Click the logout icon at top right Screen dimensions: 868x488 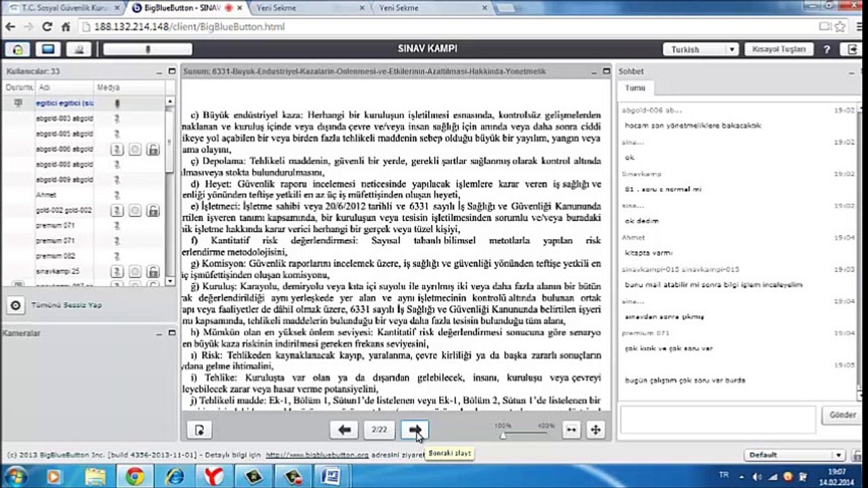pos(852,49)
